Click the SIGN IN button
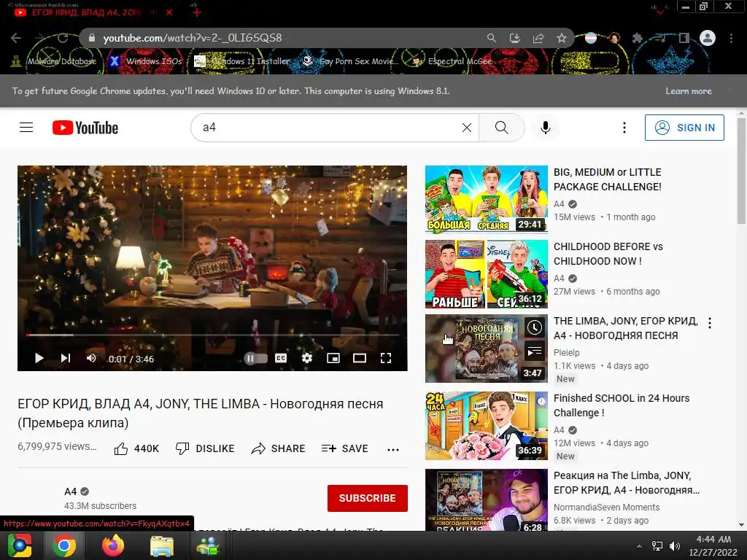Image resolution: width=747 pixels, height=560 pixels. (x=684, y=128)
